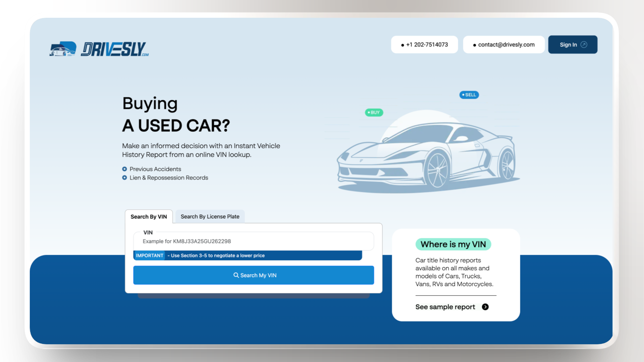Click the Drivesly.com wordmark
This screenshot has width=644, height=362.
pos(115,49)
